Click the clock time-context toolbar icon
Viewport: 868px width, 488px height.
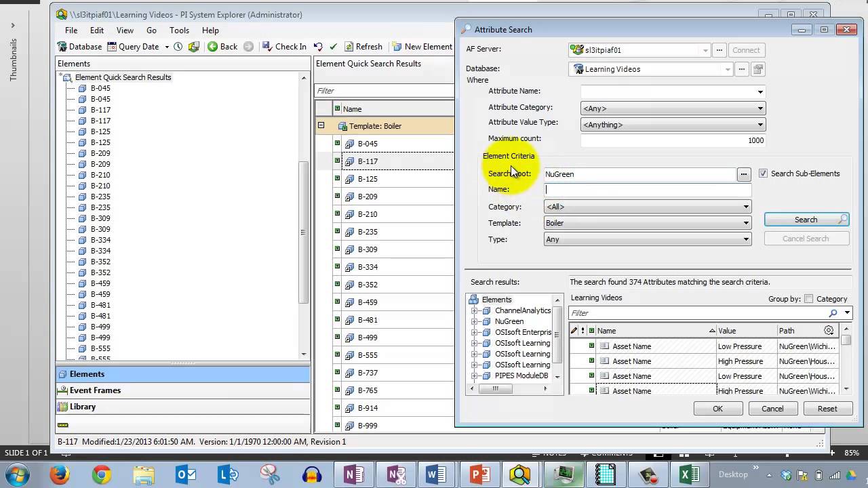[178, 47]
